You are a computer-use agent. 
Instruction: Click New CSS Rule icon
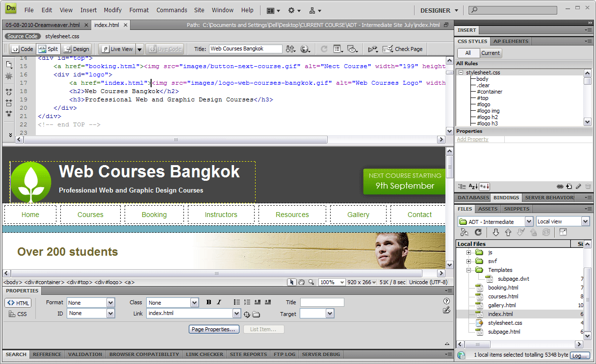coord(569,186)
